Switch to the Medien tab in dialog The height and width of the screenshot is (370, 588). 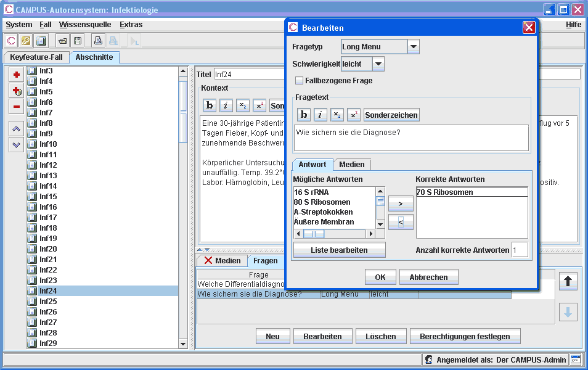[352, 164]
